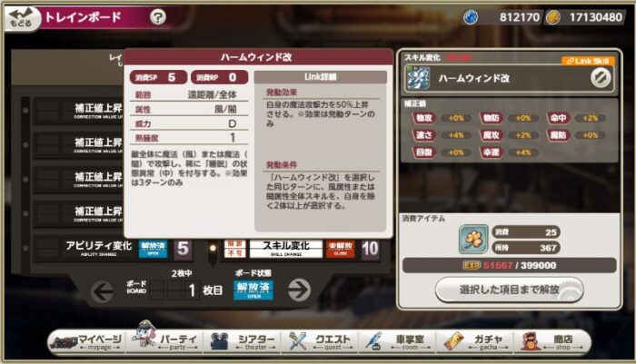Click the もどる back arrow button
Viewport: 636px width, 364px height.
(x=21, y=18)
